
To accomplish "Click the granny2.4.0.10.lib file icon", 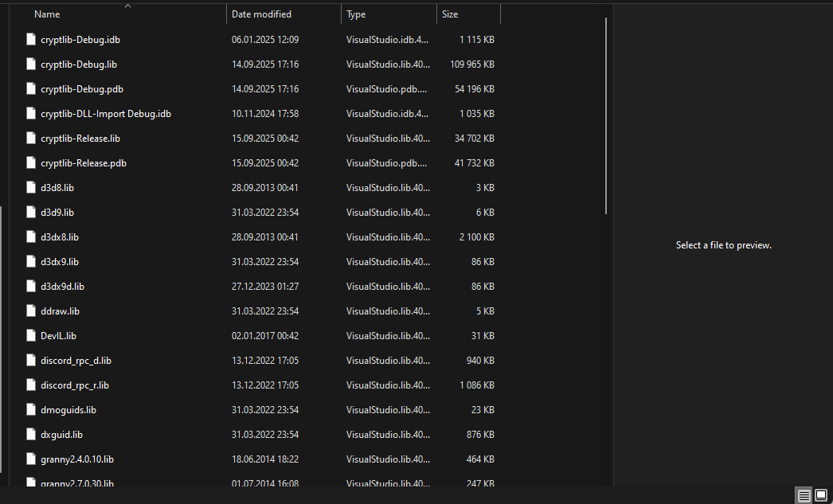I will coord(31,459).
